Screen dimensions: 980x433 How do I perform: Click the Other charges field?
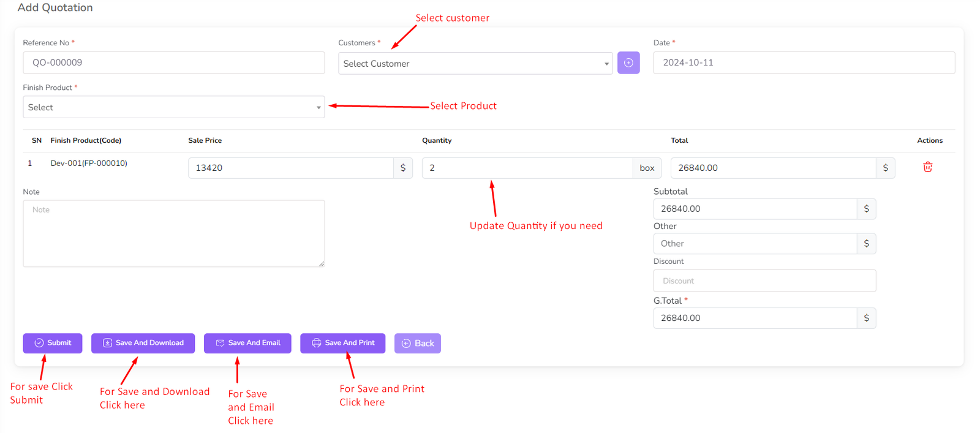pos(755,244)
